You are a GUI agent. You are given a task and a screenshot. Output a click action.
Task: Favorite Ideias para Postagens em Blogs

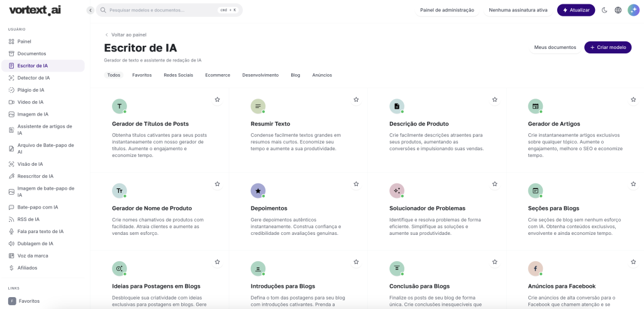pos(217,262)
